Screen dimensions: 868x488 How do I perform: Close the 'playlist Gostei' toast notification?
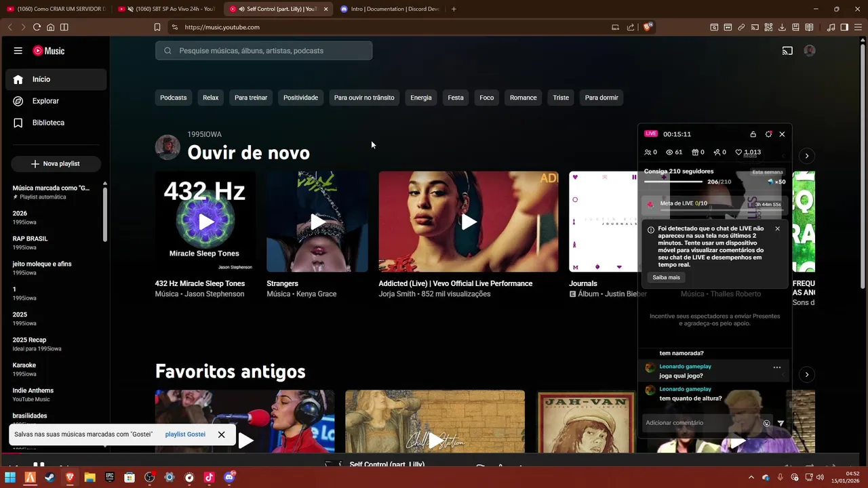pyautogui.click(x=221, y=434)
